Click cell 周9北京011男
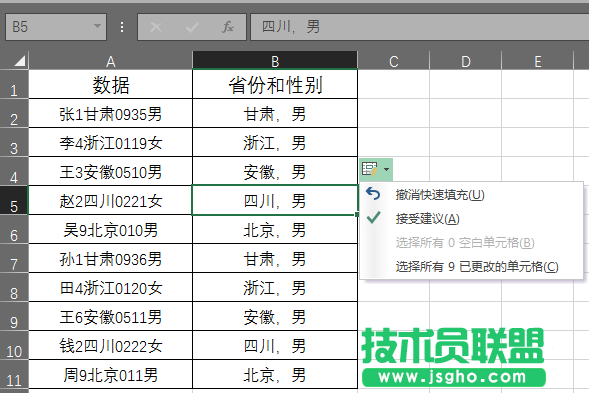Viewport: 589px width, 393px height. (x=110, y=374)
